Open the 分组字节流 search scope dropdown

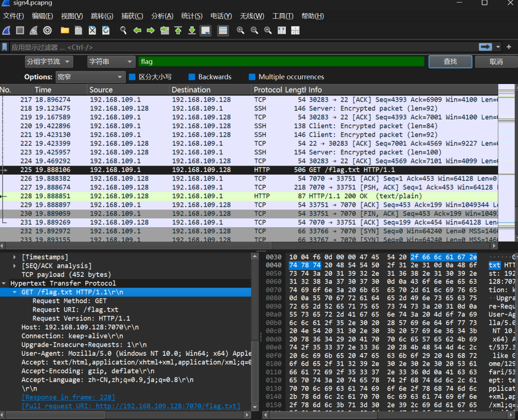49,62
